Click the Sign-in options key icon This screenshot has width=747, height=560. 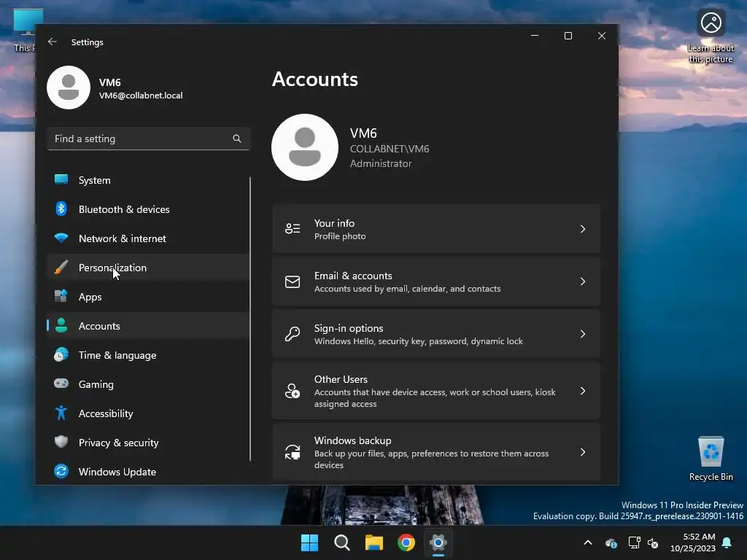click(x=293, y=334)
